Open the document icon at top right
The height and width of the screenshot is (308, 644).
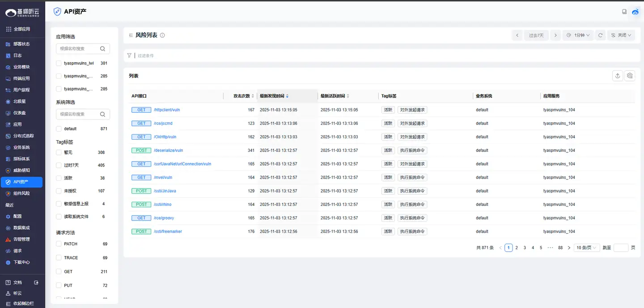pyautogui.click(x=624, y=12)
